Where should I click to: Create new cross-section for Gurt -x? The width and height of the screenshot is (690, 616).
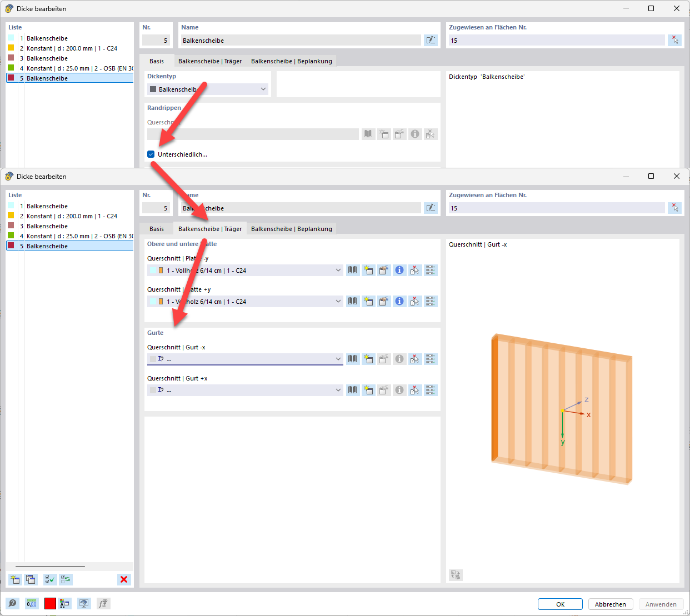[368, 359]
